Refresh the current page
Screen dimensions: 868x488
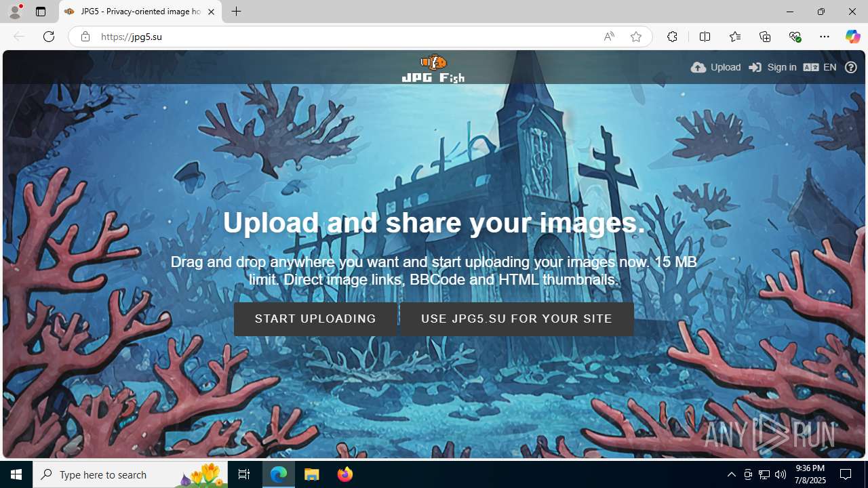[x=49, y=37]
